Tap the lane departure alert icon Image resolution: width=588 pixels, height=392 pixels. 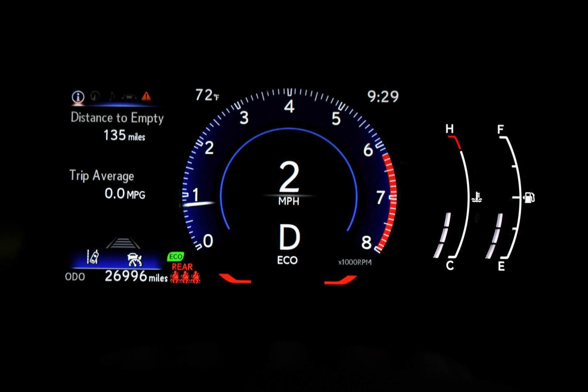coord(93,257)
